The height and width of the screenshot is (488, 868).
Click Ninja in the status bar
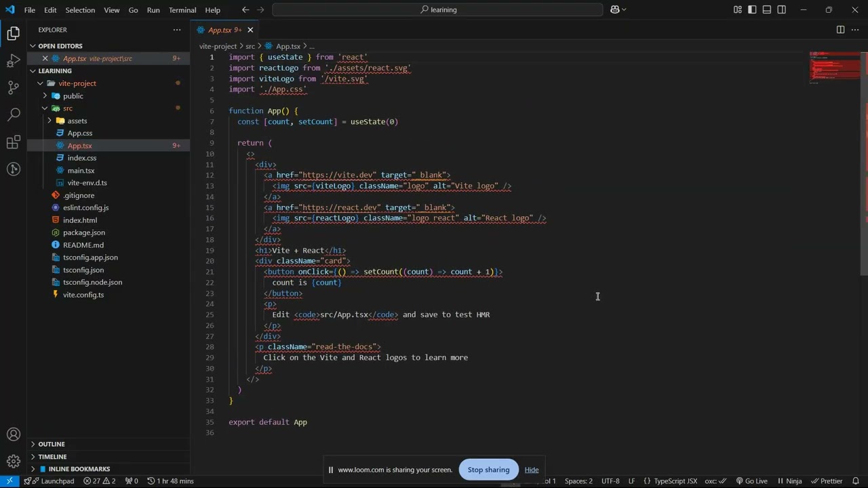[x=789, y=481]
